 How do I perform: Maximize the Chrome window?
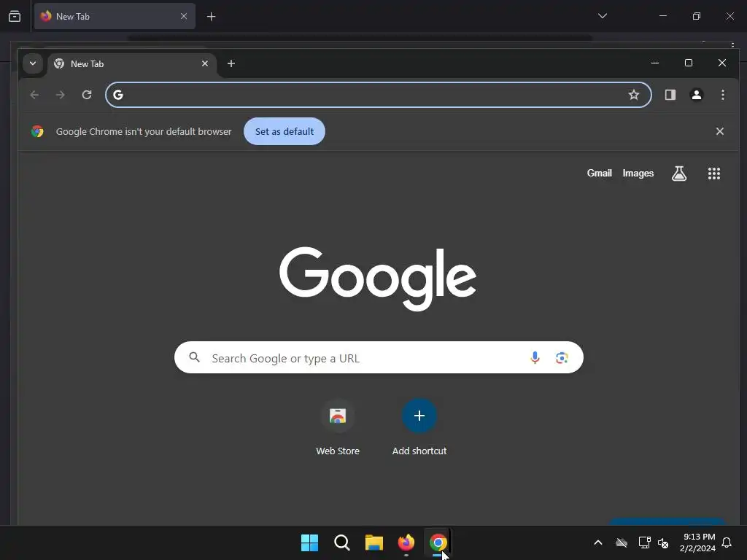689,63
